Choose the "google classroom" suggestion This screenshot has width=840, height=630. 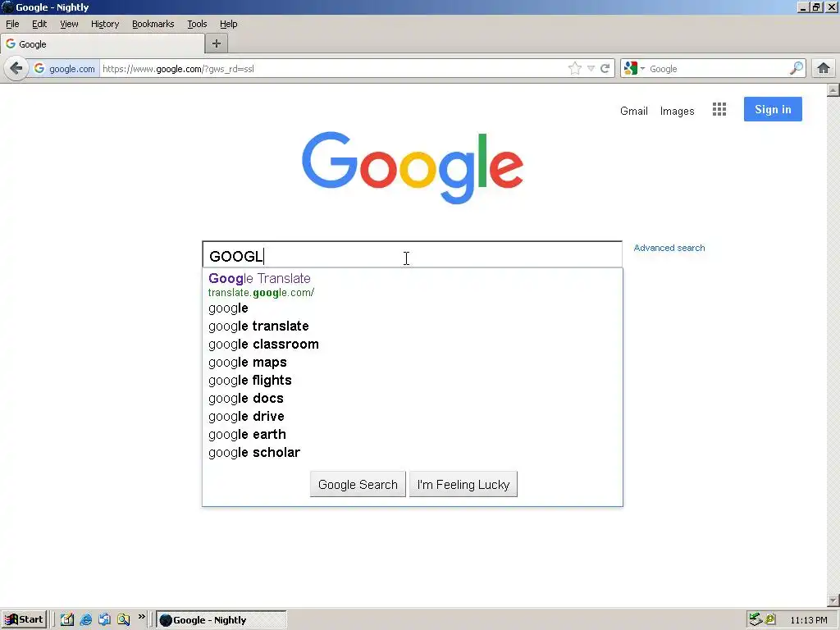pos(413,344)
